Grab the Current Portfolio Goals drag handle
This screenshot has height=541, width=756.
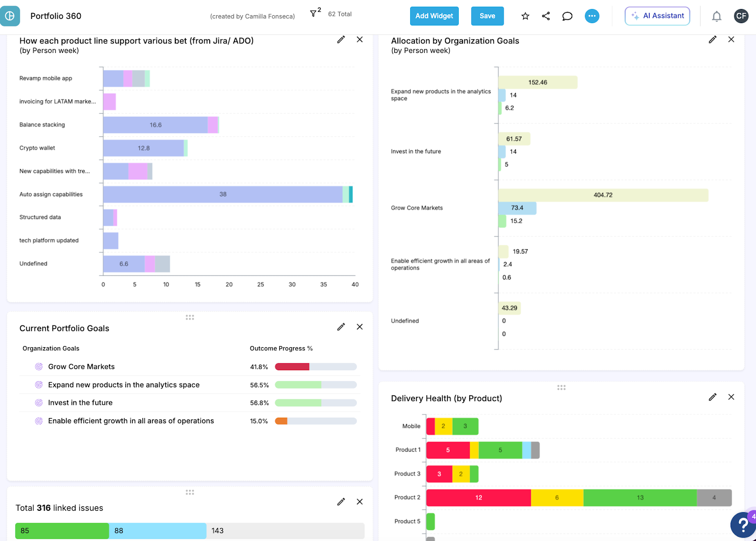tap(190, 317)
